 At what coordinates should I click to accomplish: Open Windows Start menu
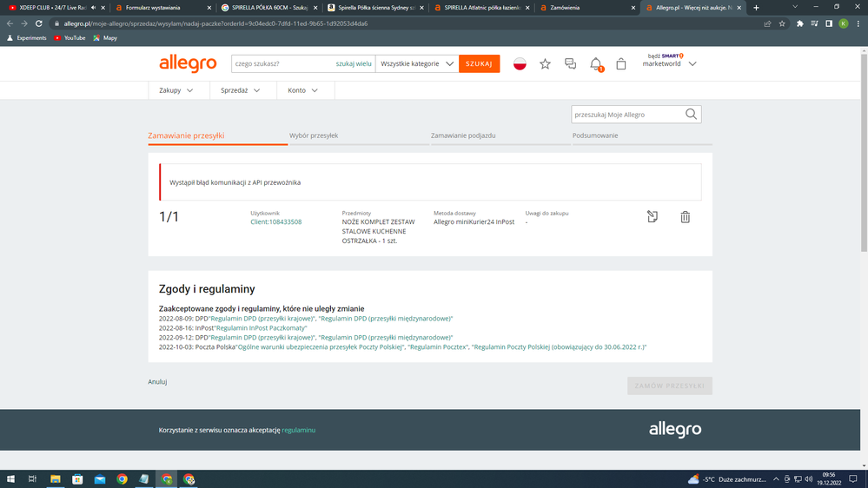coord(10,479)
